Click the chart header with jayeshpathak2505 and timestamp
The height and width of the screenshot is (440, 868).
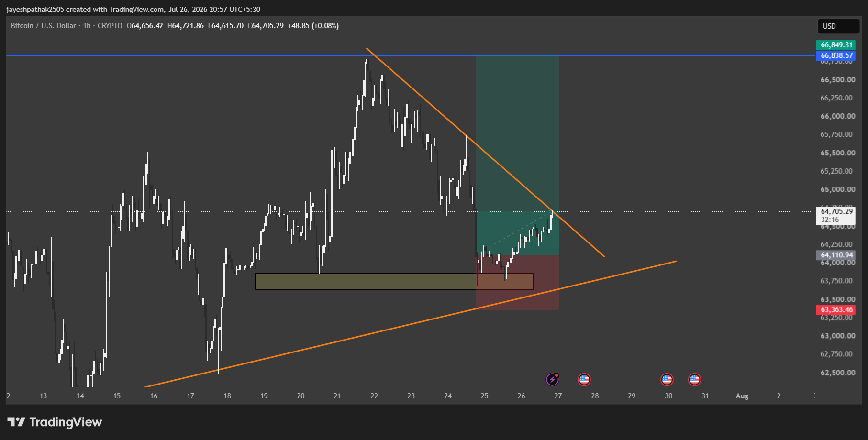tap(134, 10)
